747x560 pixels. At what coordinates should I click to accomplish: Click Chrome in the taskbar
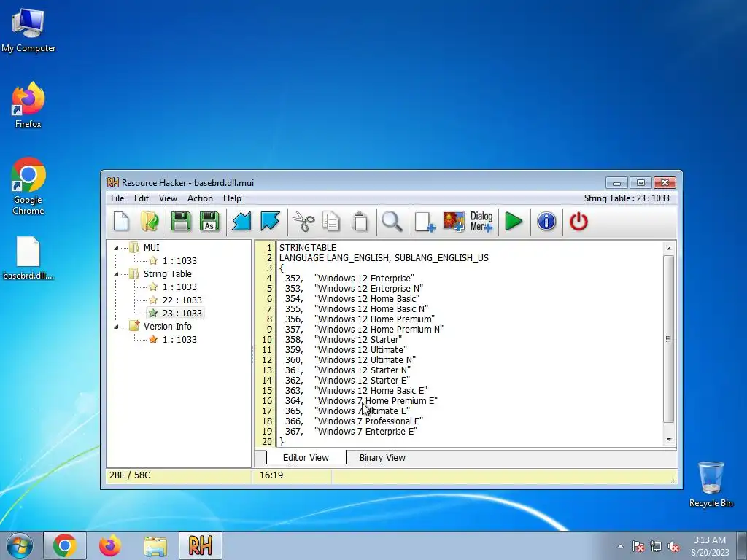point(65,545)
